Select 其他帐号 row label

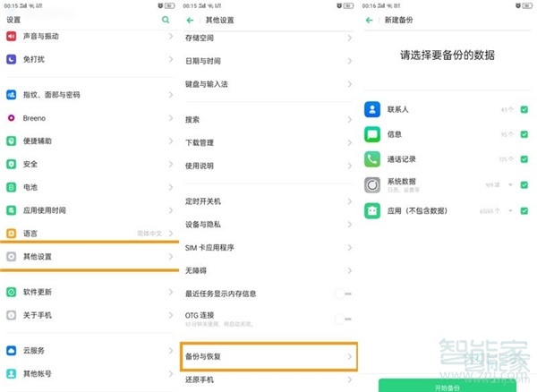coord(38,373)
